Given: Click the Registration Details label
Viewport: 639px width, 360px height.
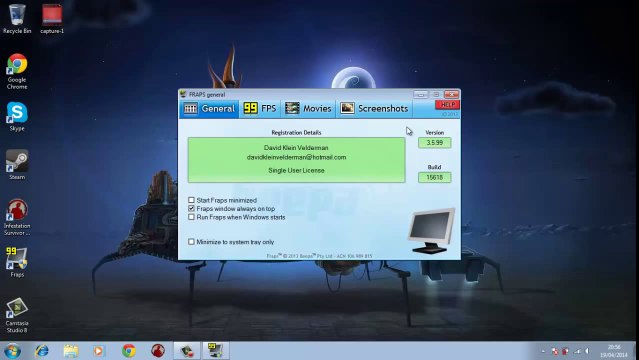Looking at the screenshot, I should (x=296, y=133).
